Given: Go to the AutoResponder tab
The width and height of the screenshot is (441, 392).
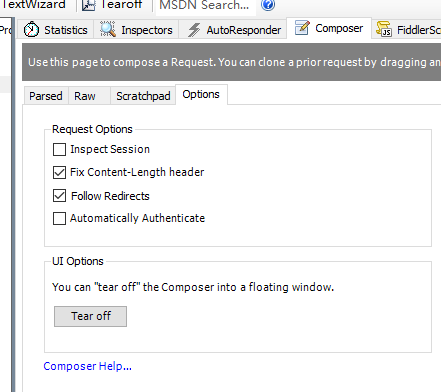Looking at the screenshot, I should point(233,30).
